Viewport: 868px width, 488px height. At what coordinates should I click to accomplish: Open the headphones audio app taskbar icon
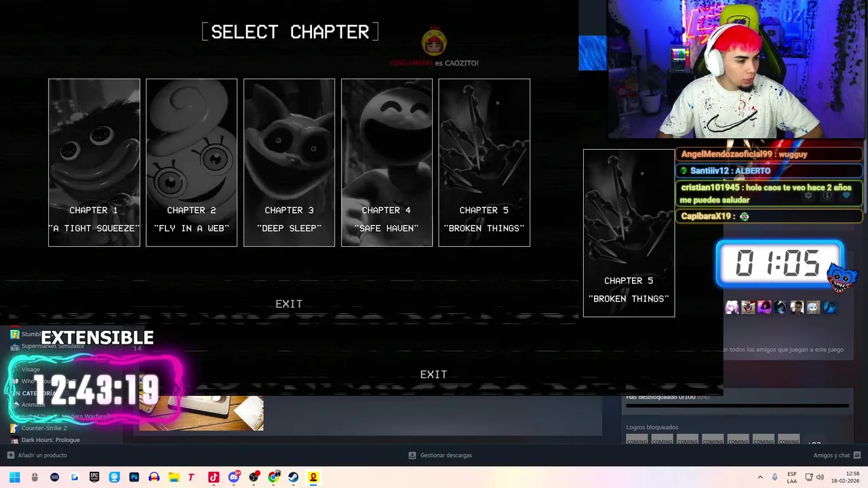pyautogui.click(x=154, y=477)
